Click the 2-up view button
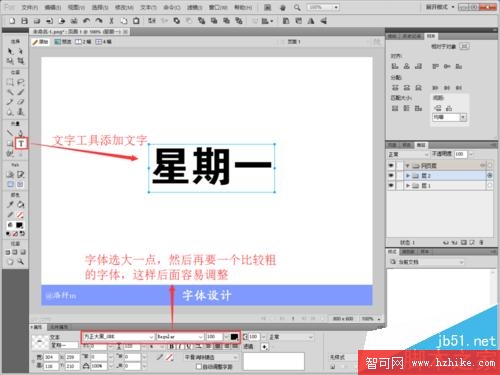 [x=83, y=42]
